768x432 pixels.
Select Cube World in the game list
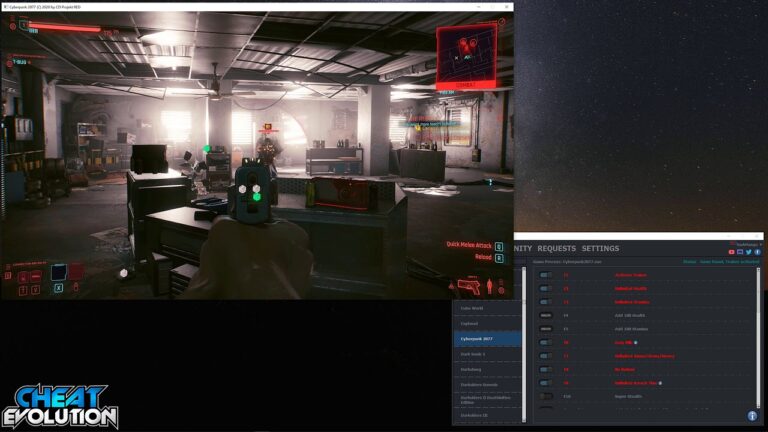click(x=487, y=308)
